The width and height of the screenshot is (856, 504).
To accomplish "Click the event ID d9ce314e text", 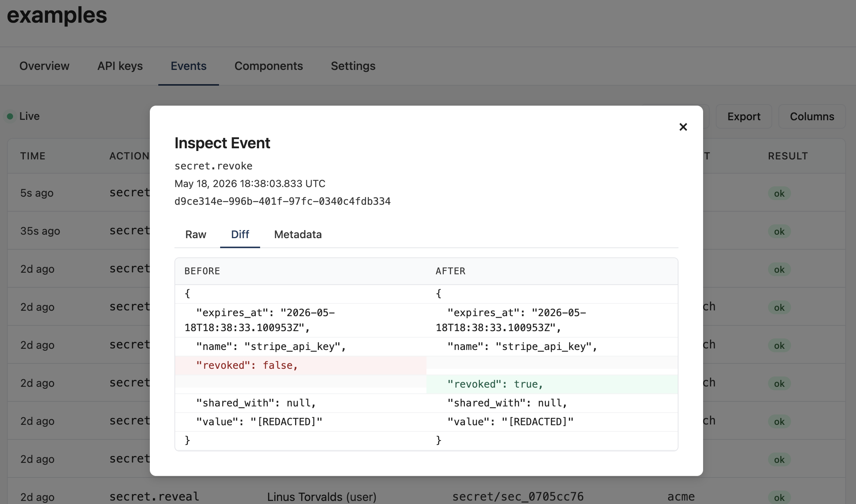I will [282, 201].
